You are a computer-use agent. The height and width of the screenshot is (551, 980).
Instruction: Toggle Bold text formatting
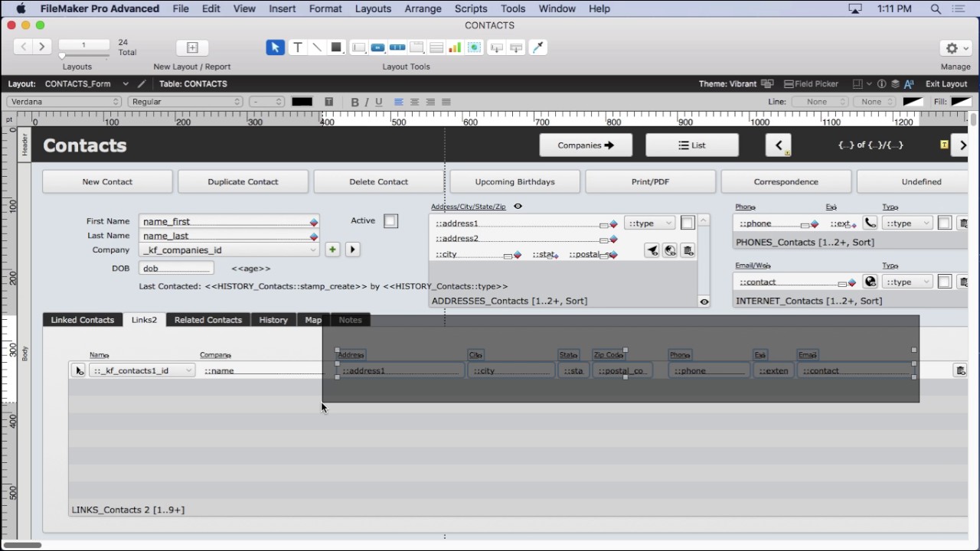354,102
